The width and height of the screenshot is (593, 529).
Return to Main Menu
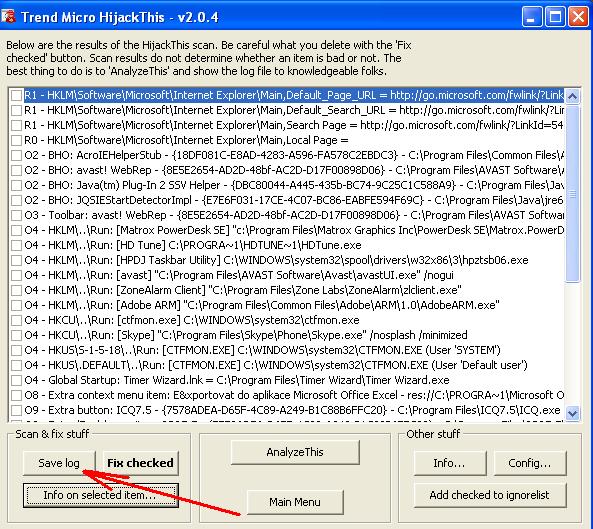295,502
